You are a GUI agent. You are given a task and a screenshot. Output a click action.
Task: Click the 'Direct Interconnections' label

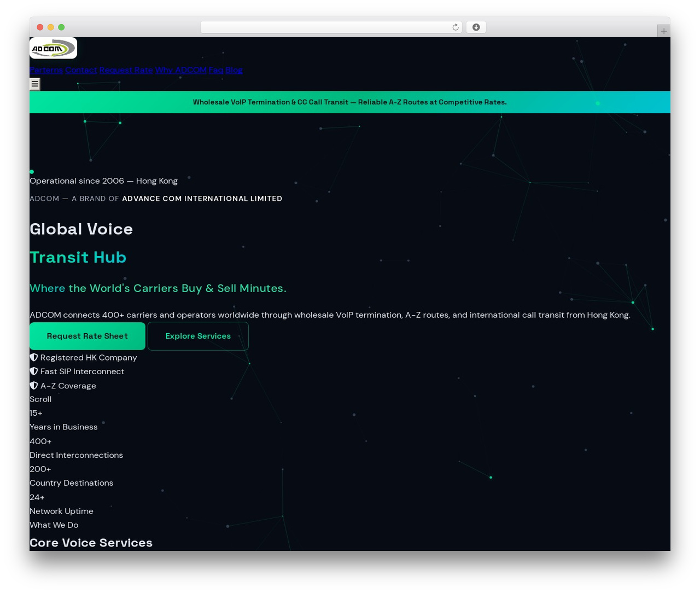[76, 455]
